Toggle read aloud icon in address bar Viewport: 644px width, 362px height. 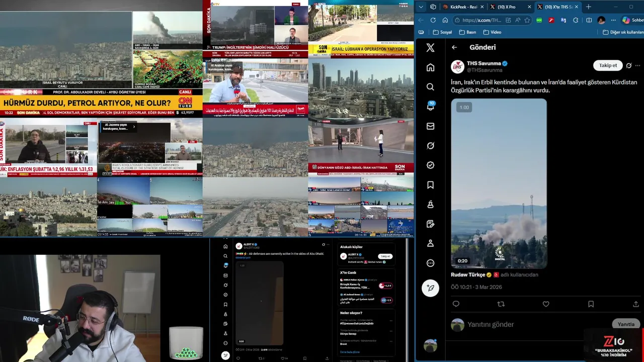[518, 20]
